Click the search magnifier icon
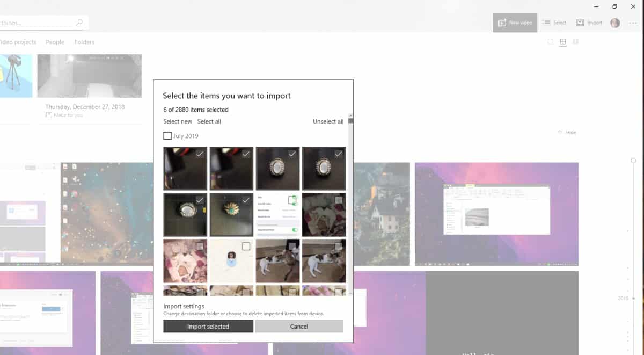644x355 pixels. coord(79,23)
